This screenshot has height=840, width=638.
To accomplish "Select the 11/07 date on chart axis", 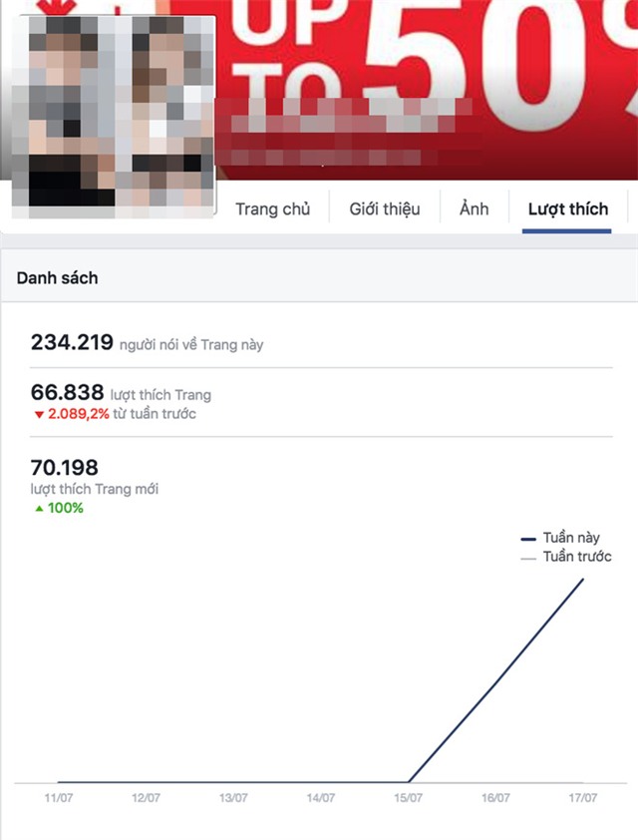I will pos(59,798).
